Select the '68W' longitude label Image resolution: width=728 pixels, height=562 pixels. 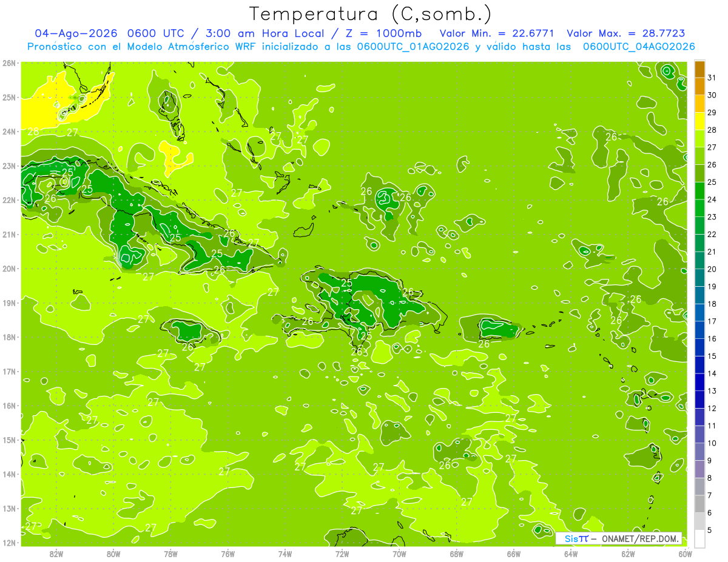tap(457, 554)
